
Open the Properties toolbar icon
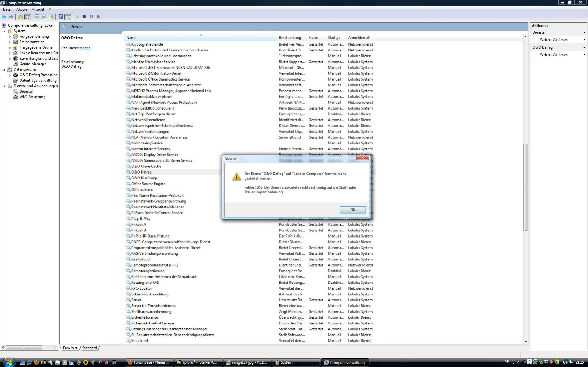point(37,17)
